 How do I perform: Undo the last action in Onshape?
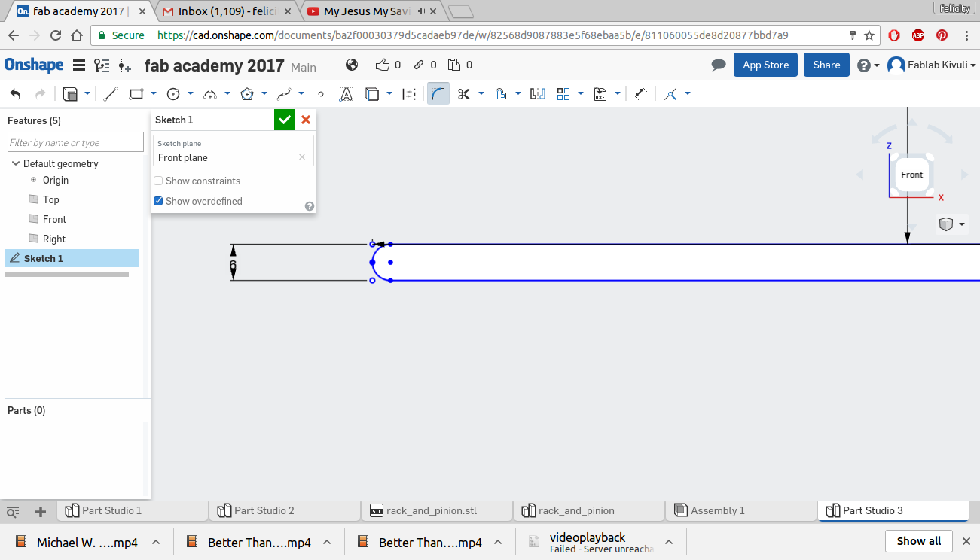click(15, 94)
